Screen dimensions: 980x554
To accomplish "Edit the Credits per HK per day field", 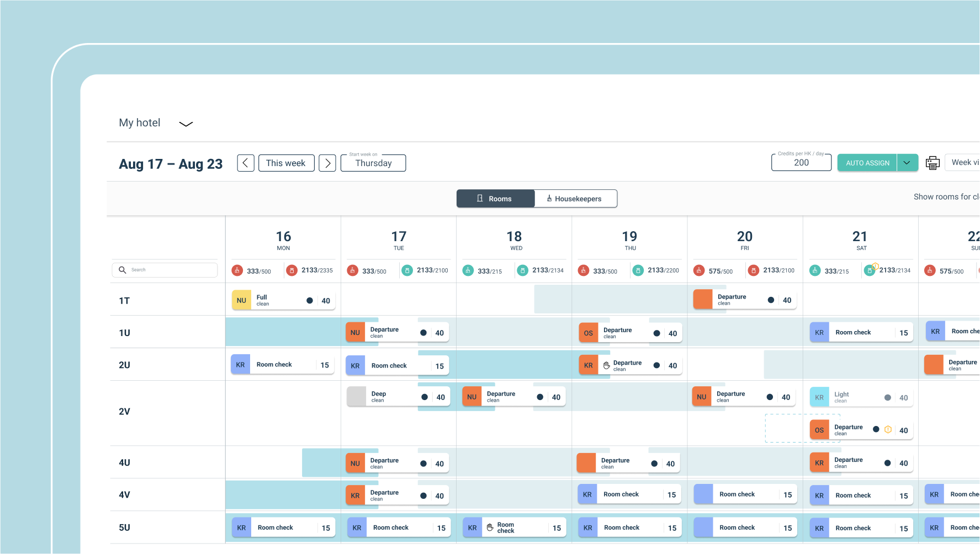I will (x=801, y=162).
